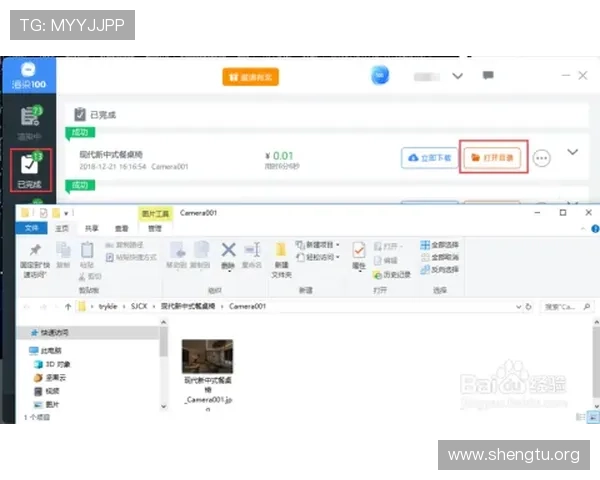The width and height of the screenshot is (600, 480).
Task: Click the Paste clipboard icon in the ribbon
Action: pos(87,250)
